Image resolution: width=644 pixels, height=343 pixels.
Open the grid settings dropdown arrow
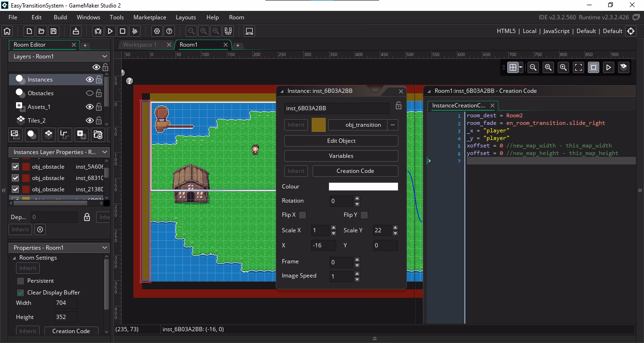tap(520, 67)
